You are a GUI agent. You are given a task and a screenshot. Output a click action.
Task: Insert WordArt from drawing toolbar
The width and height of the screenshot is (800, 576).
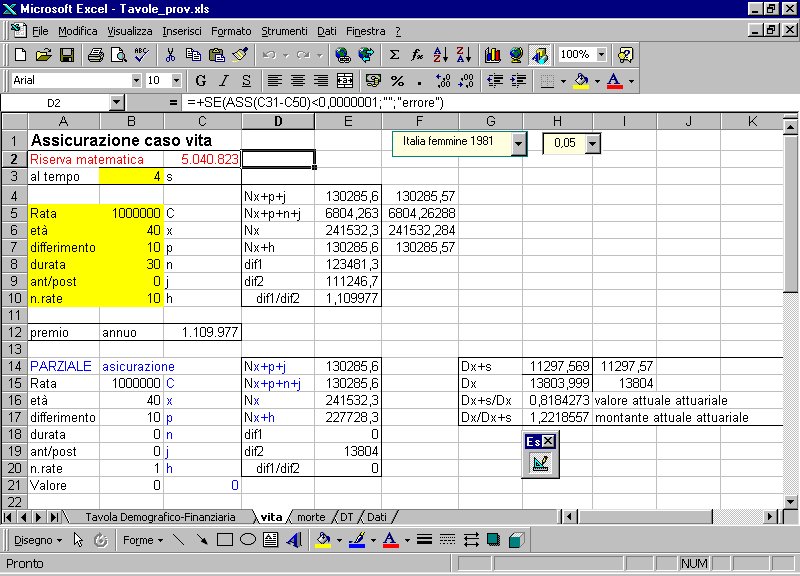294,540
